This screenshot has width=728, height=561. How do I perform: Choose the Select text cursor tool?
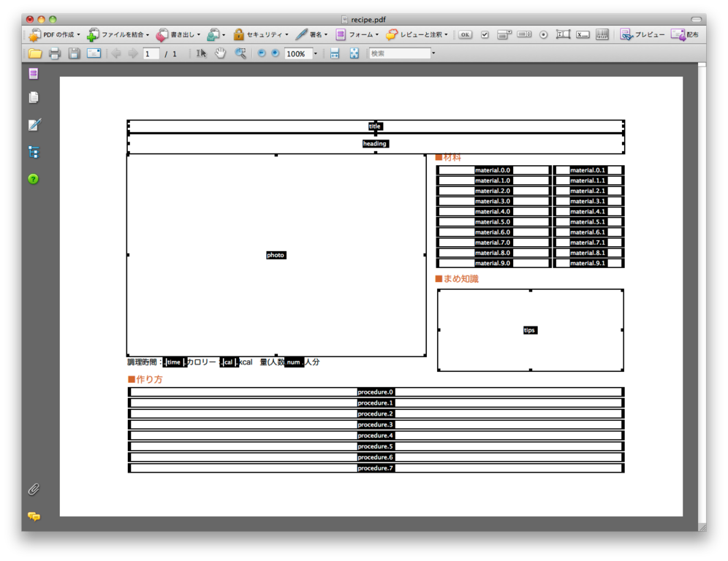[x=201, y=53]
